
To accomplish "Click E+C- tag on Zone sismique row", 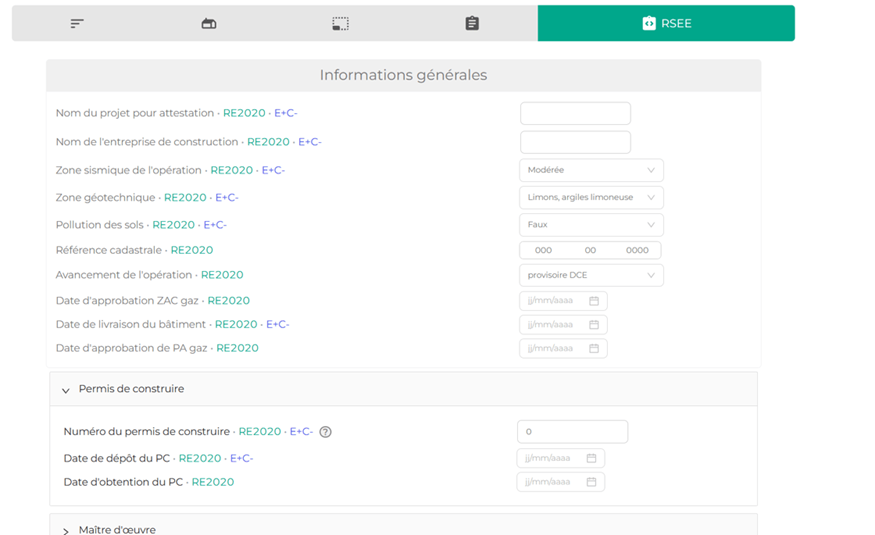I will point(273,170).
